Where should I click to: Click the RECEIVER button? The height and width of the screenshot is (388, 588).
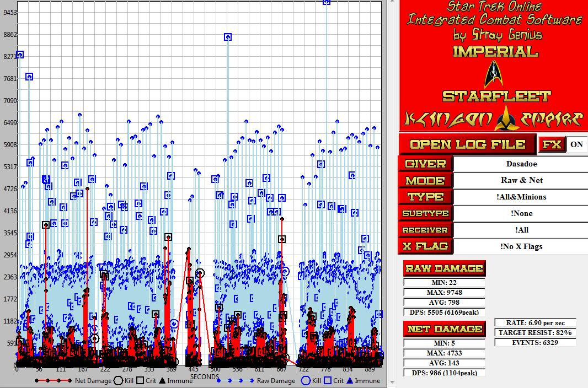coord(425,230)
